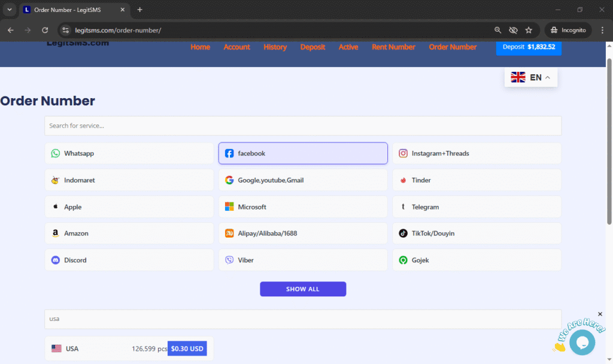Choose the TikTok/Douyin service icon
The width and height of the screenshot is (613, 364).
tap(403, 233)
